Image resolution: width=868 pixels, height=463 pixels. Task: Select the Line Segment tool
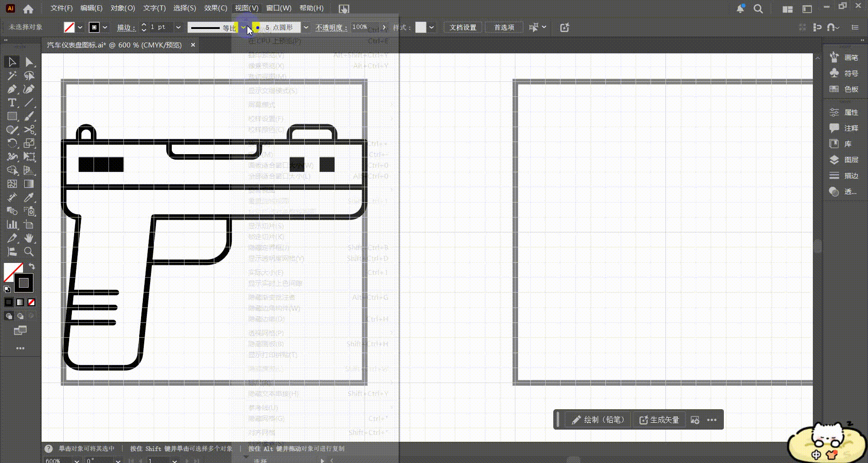tap(29, 103)
